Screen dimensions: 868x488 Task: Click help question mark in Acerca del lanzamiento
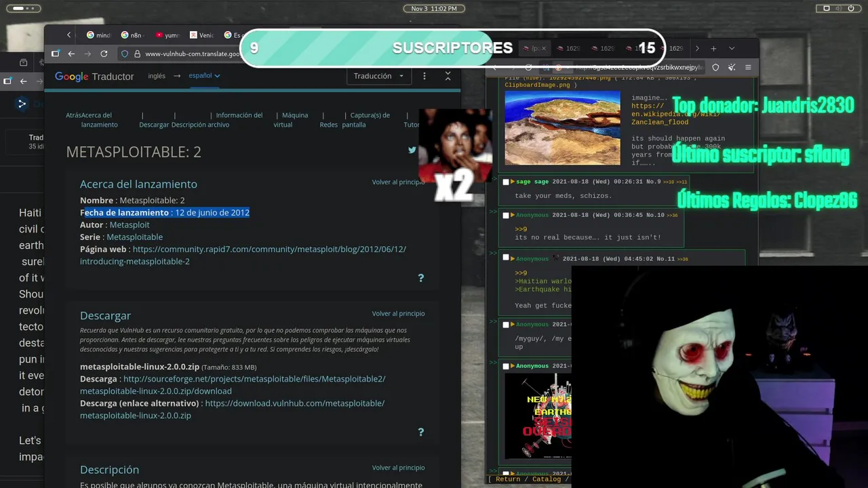point(420,278)
